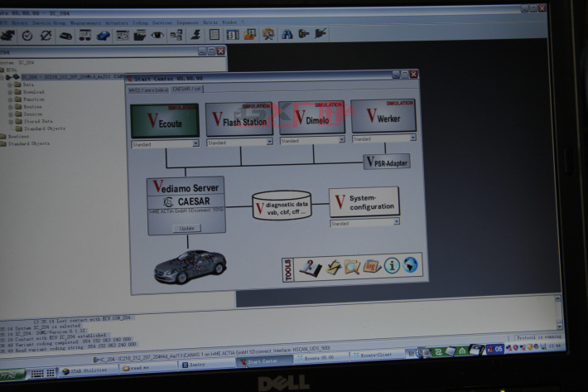Click the orange wrench tools toolbar icon

[268, 35]
